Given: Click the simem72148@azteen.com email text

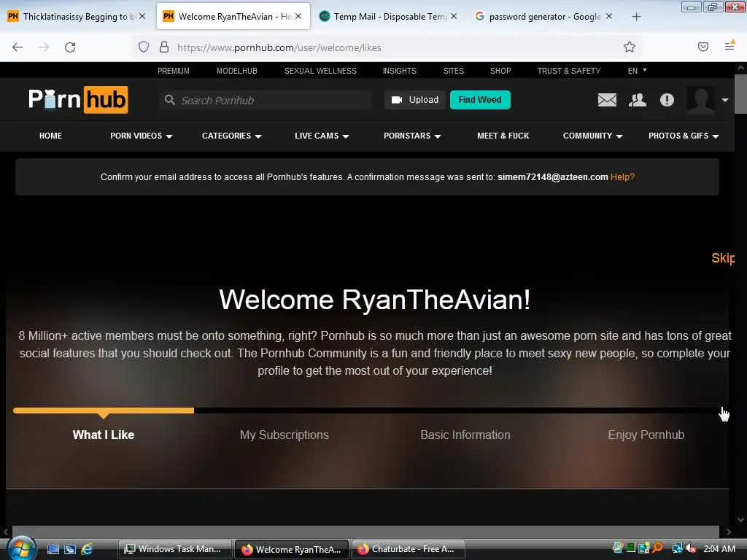Looking at the screenshot, I should tap(553, 177).
